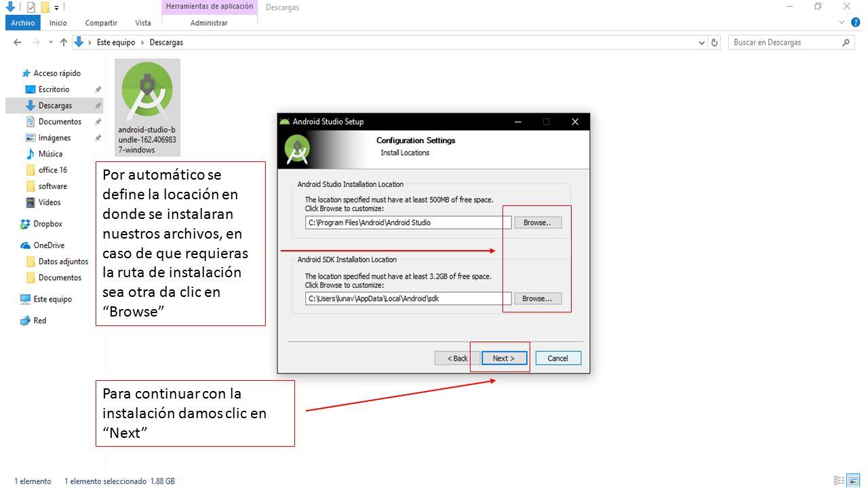Click the Android Studio installation path field

[x=408, y=222]
